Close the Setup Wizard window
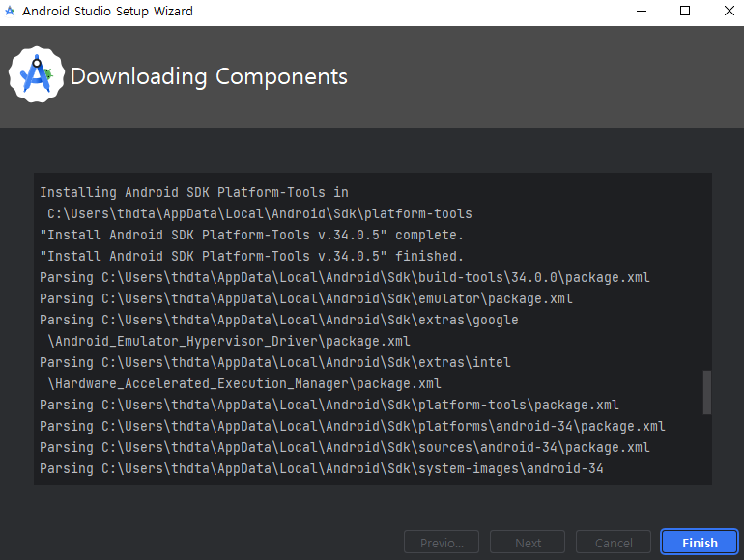This screenshot has width=744, height=560. pos(730,11)
